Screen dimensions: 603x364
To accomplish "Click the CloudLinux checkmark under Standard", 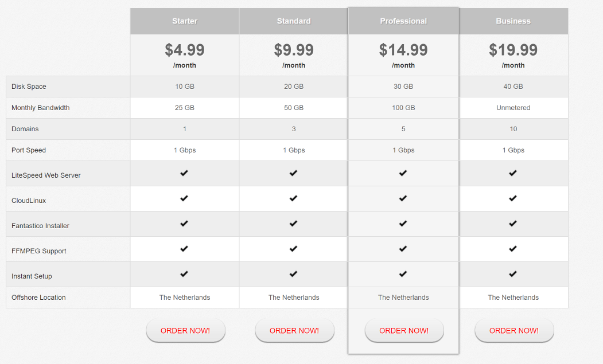I will pyautogui.click(x=293, y=198).
